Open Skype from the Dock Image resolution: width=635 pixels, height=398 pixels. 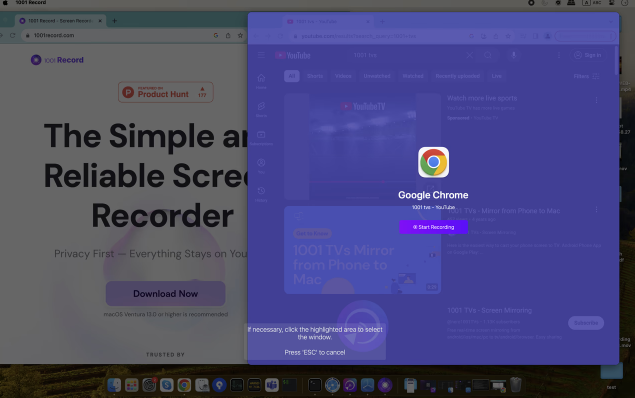[x=166, y=385]
